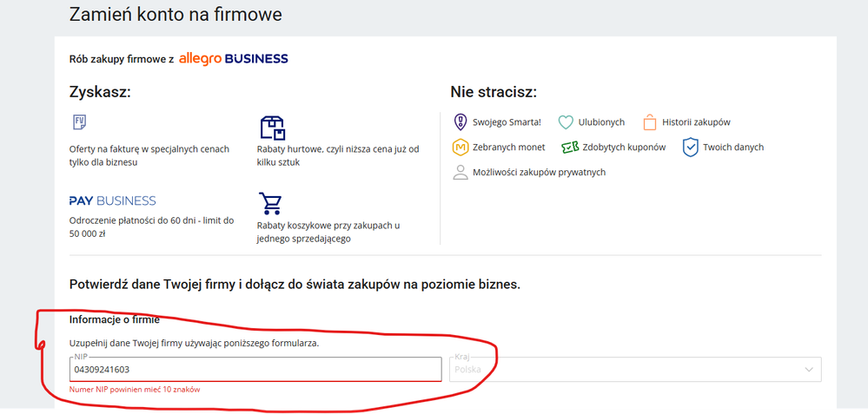Viewport: 868px width, 414px height.
Task: Click the 'Zamień konto na firmowe' heading
Action: [176, 15]
